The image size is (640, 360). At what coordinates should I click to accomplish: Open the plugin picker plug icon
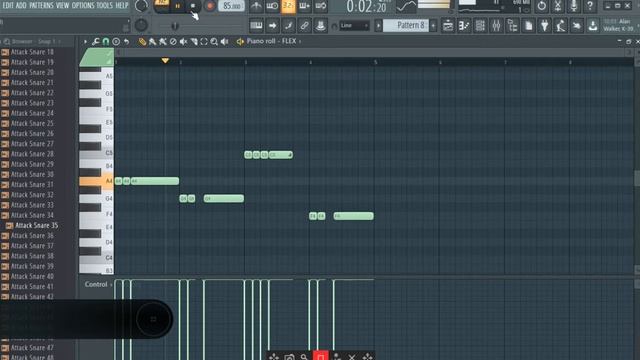click(544, 26)
